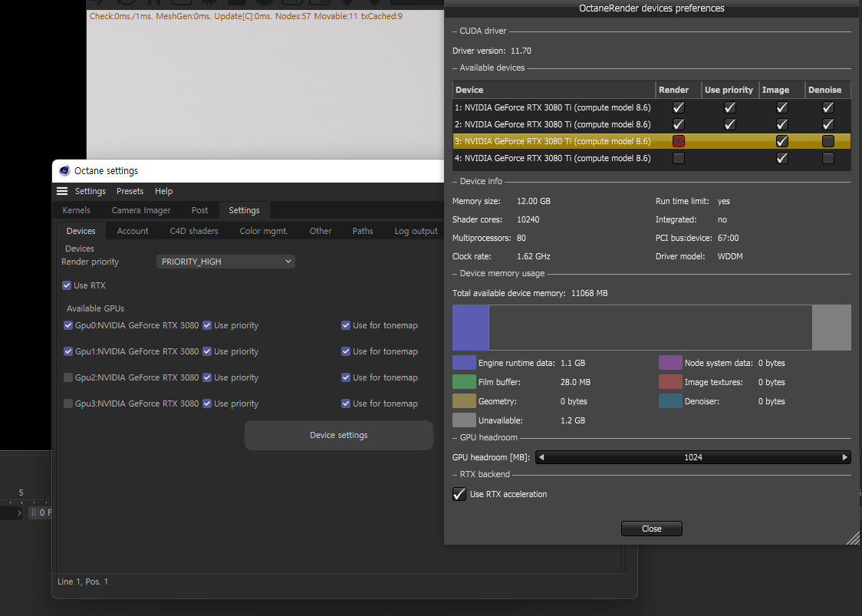Toggle Denoise checkbox for device 2

(x=828, y=124)
